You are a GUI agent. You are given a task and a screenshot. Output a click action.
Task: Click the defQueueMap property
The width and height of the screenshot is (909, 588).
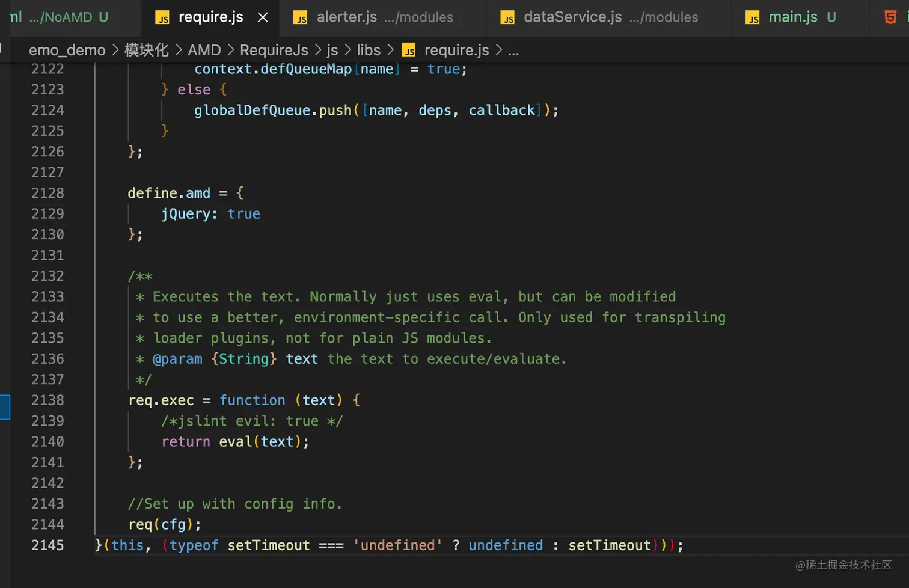[x=306, y=69]
